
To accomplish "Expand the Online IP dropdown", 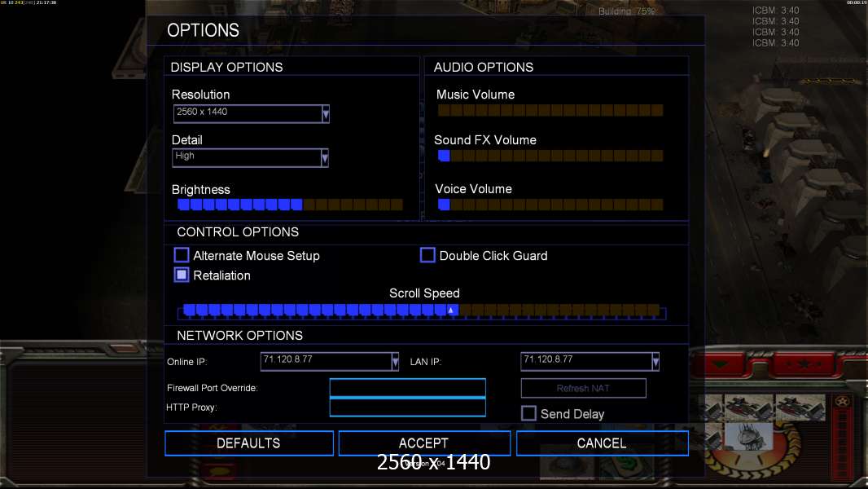I will (x=395, y=362).
